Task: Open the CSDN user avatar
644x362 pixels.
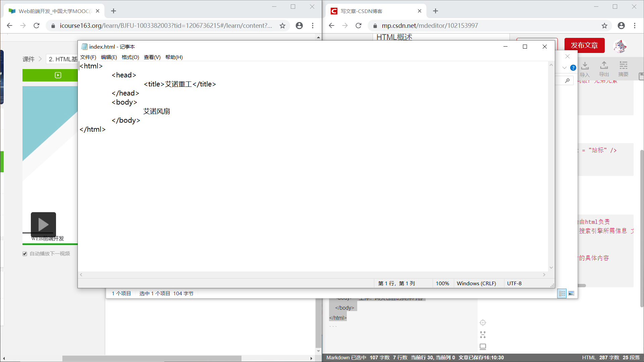Action: coord(620,46)
